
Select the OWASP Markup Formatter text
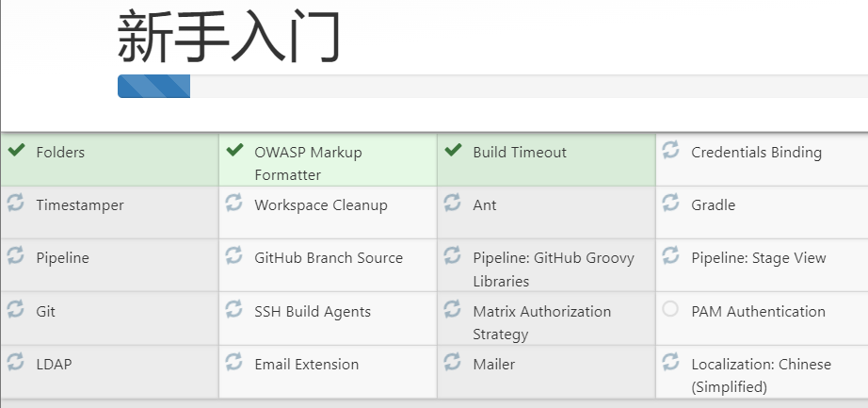[309, 164]
